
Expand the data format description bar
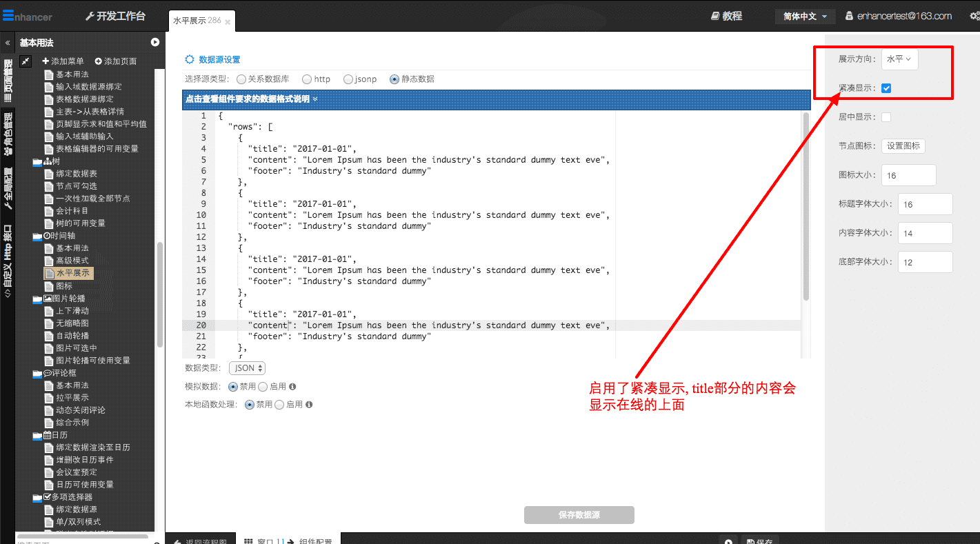pos(252,99)
